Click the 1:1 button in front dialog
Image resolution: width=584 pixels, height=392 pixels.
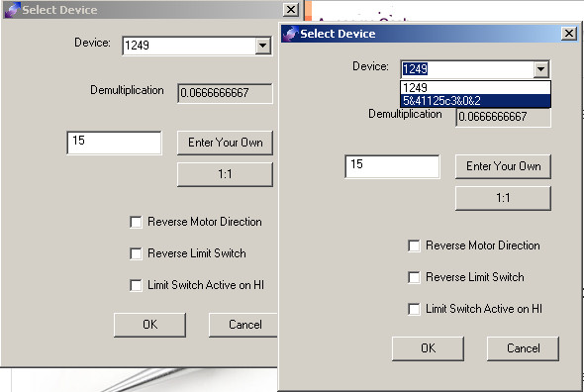pos(503,198)
